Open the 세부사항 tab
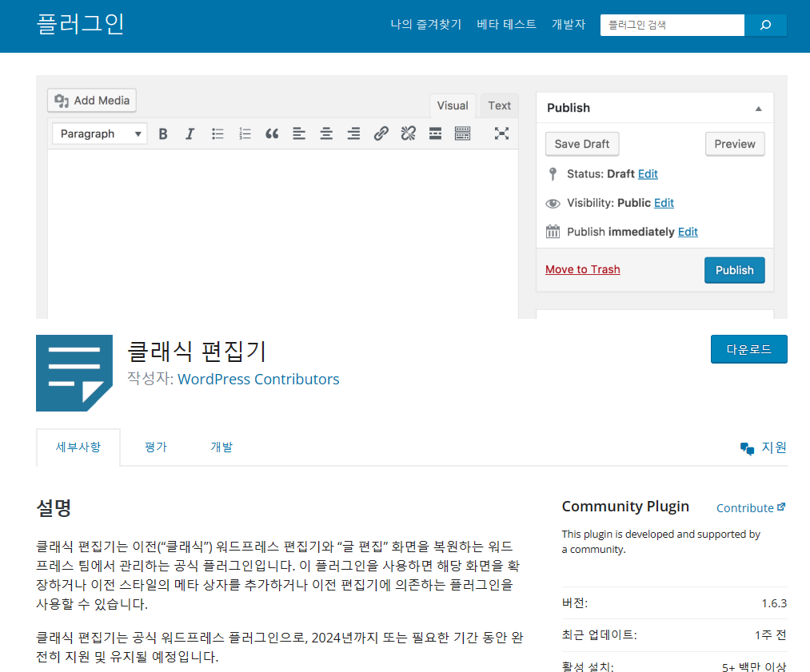Image resolution: width=810 pixels, height=672 pixels. click(x=78, y=447)
